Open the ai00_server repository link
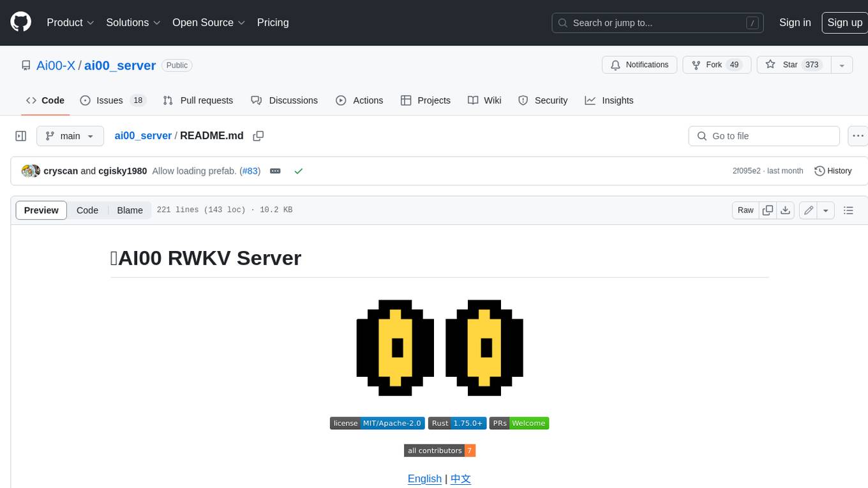This screenshot has height=488, width=868. (120, 65)
